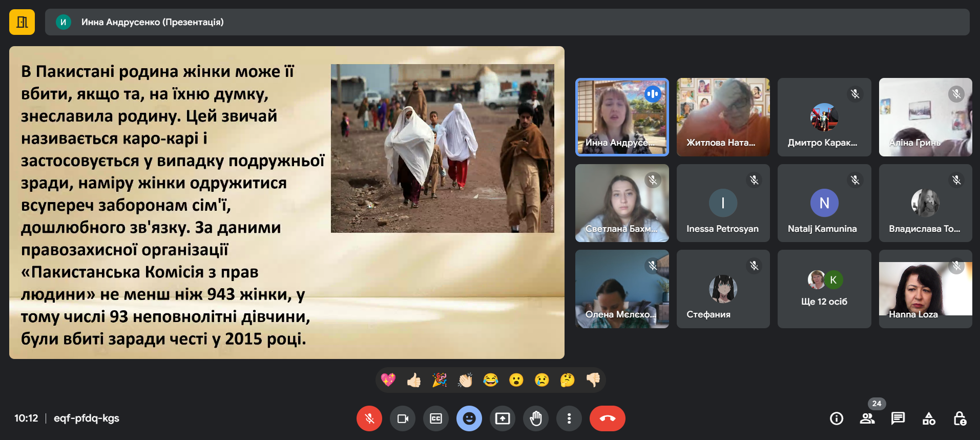Close the emoji reactions bar
Viewport: 980px width, 440px height.
pos(469,418)
